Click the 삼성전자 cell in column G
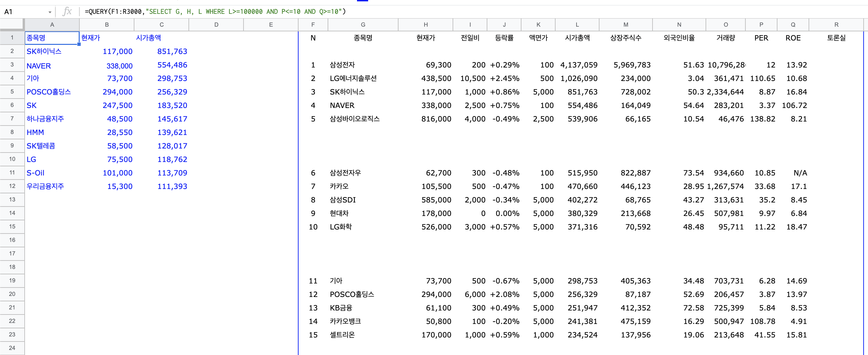 [x=363, y=65]
